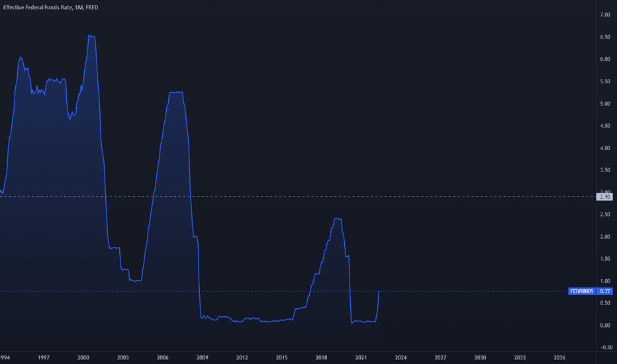
Task: Select the 6.50 price axis label
Action: coord(605,37)
